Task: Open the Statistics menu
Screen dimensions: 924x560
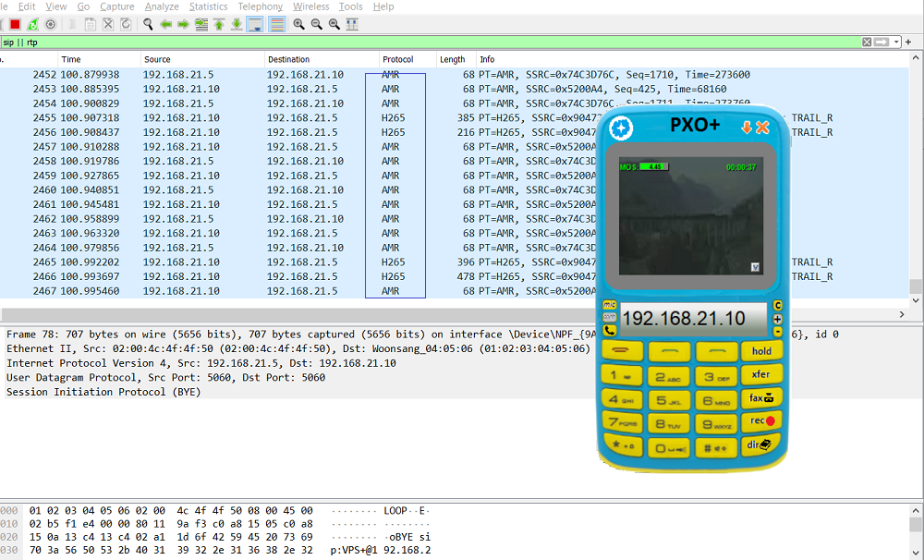Action: [x=208, y=6]
